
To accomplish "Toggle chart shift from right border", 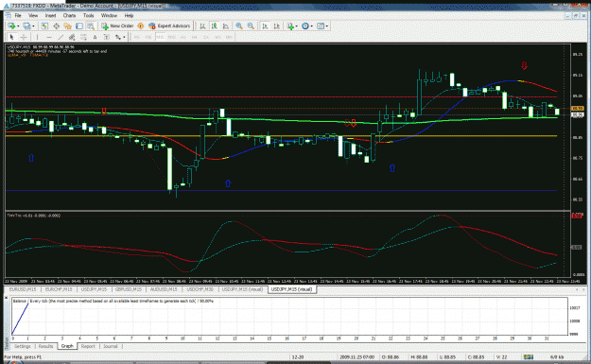I will [x=277, y=26].
